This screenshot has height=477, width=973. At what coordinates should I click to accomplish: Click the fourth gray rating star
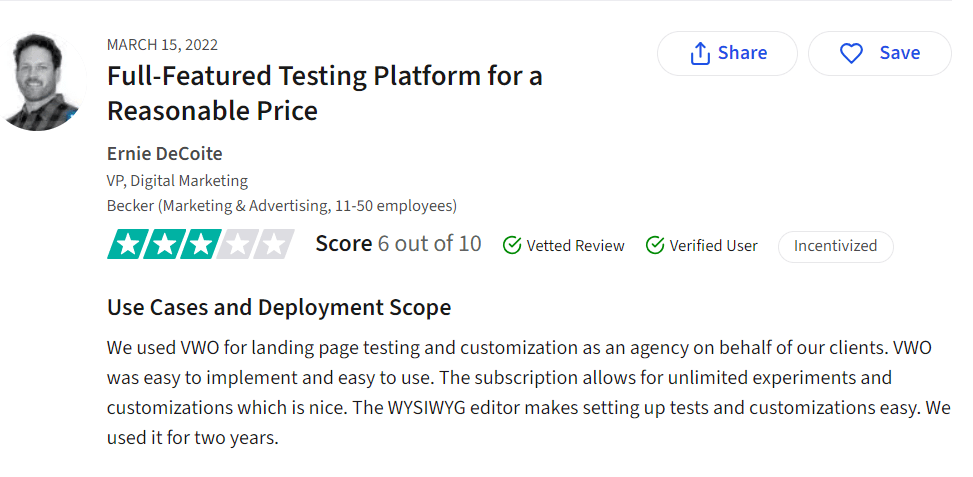pyautogui.click(x=238, y=244)
